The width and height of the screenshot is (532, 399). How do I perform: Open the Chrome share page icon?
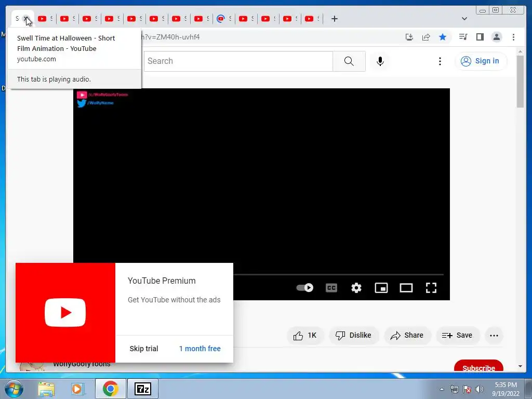pyautogui.click(x=426, y=37)
